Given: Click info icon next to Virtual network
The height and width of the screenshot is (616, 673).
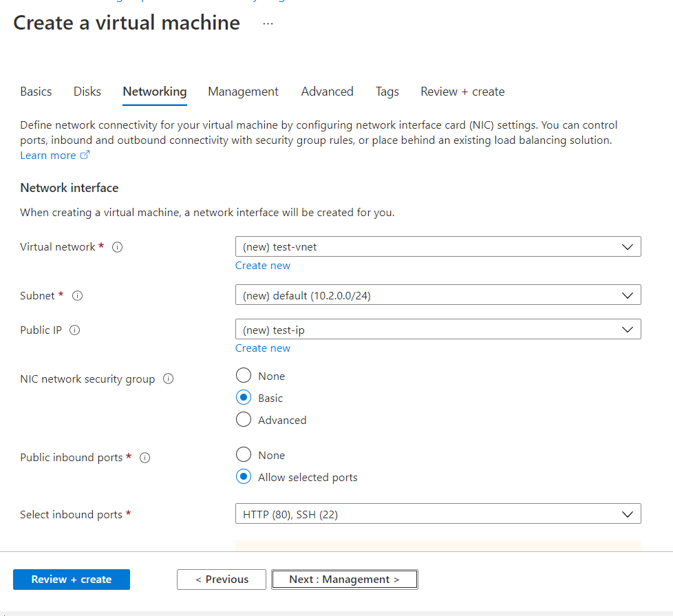Looking at the screenshot, I should [117, 247].
